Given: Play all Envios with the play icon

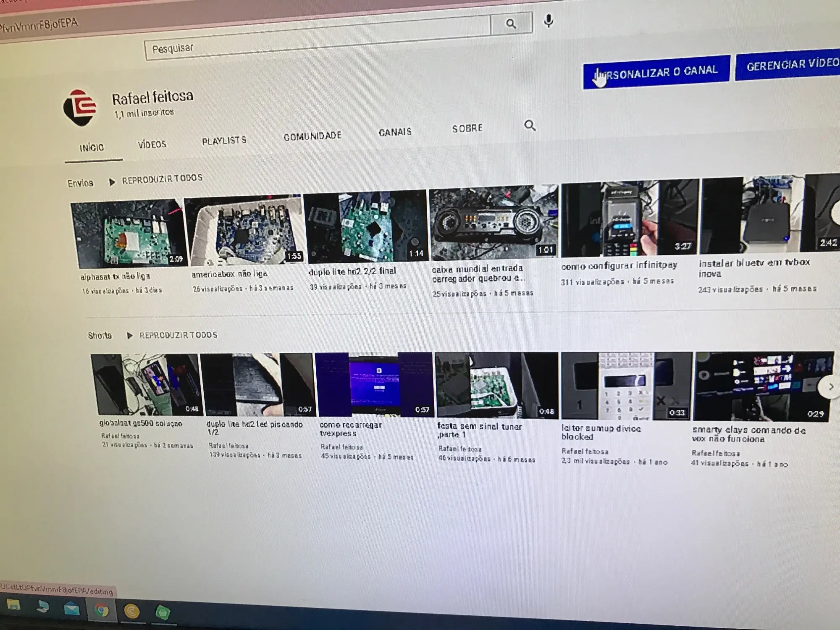Looking at the screenshot, I should coord(112,182).
